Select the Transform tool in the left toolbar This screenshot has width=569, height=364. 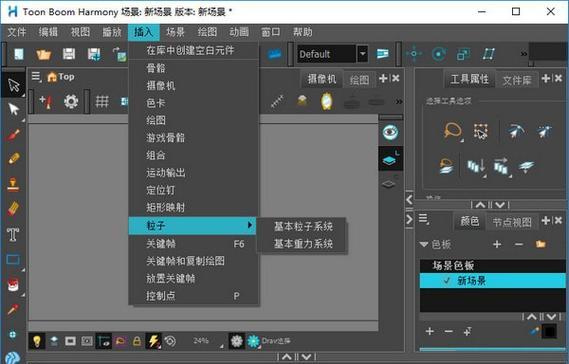13,86
